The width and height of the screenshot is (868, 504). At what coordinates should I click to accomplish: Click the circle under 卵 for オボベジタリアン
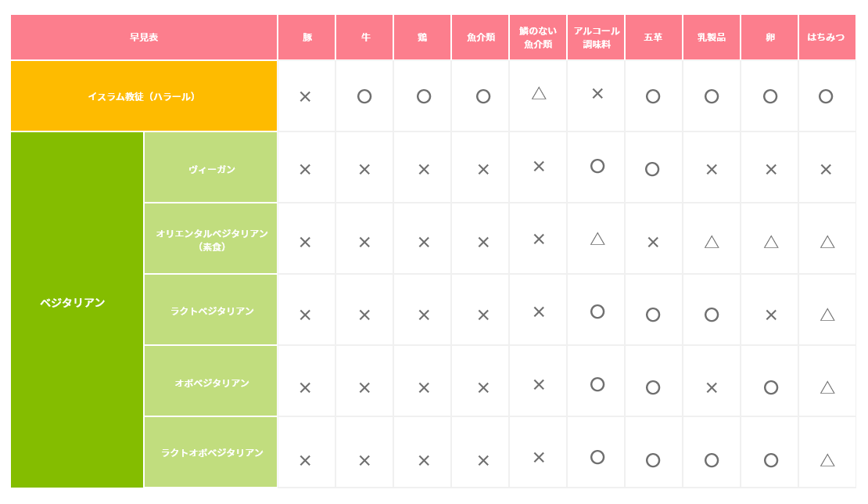[771, 387]
